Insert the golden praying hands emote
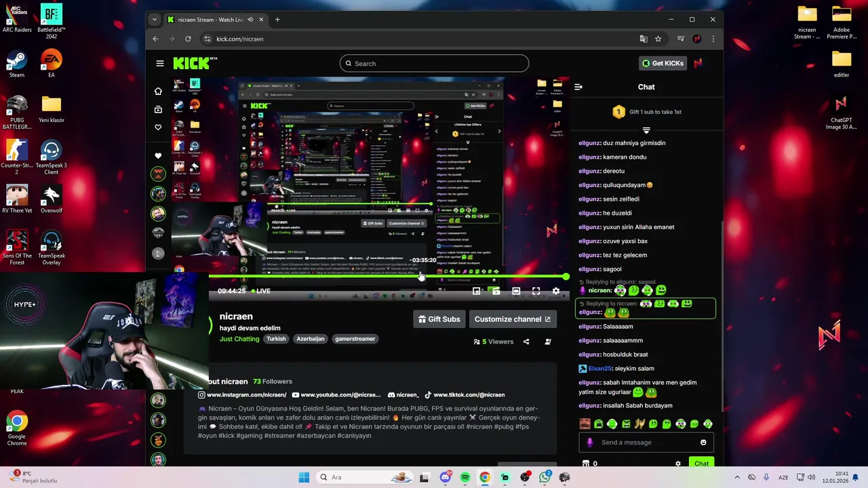The height and width of the screenshot is (488, 868). [x=639, y=424]
